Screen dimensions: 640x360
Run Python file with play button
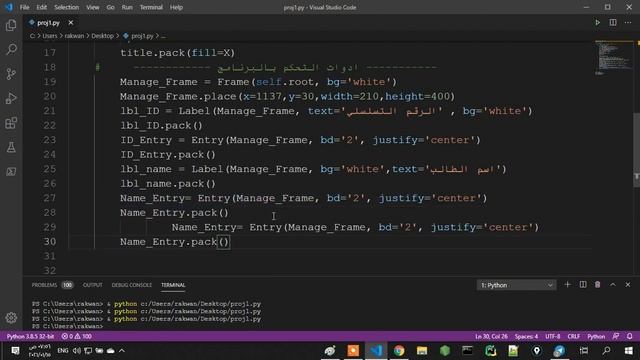pos(598,22)
